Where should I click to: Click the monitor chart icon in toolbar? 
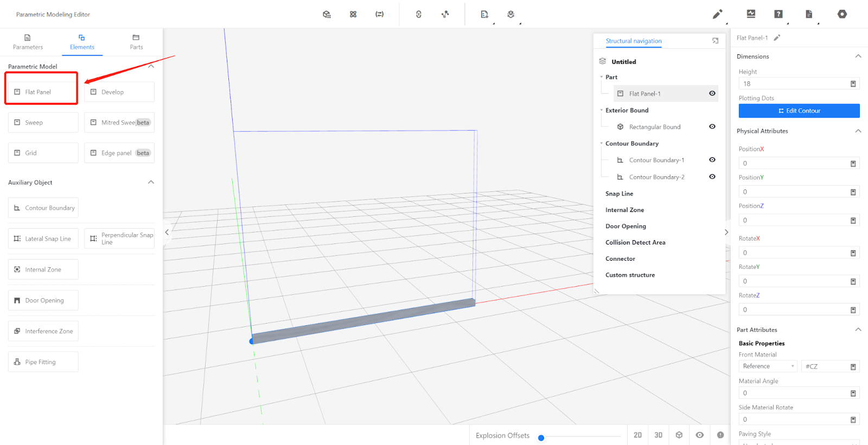click(x=751, y=14)
